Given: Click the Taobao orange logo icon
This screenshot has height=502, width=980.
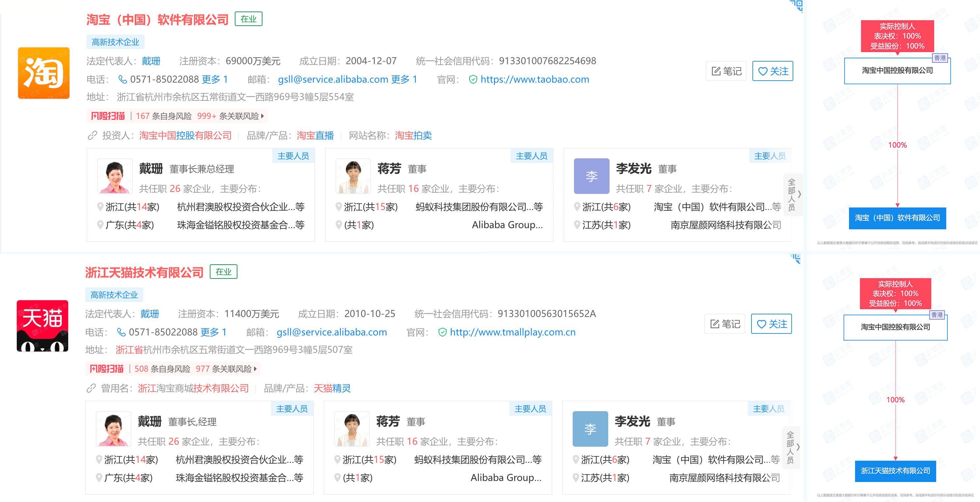Looking at the screenshot, I should point(43,72).
